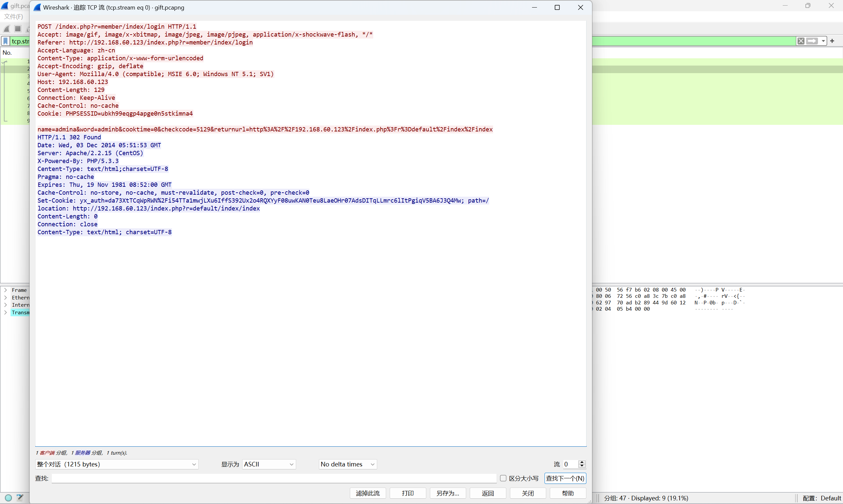Click the POST /index.php request line
The image size is (843, 504).
click(x=117, y=26)
